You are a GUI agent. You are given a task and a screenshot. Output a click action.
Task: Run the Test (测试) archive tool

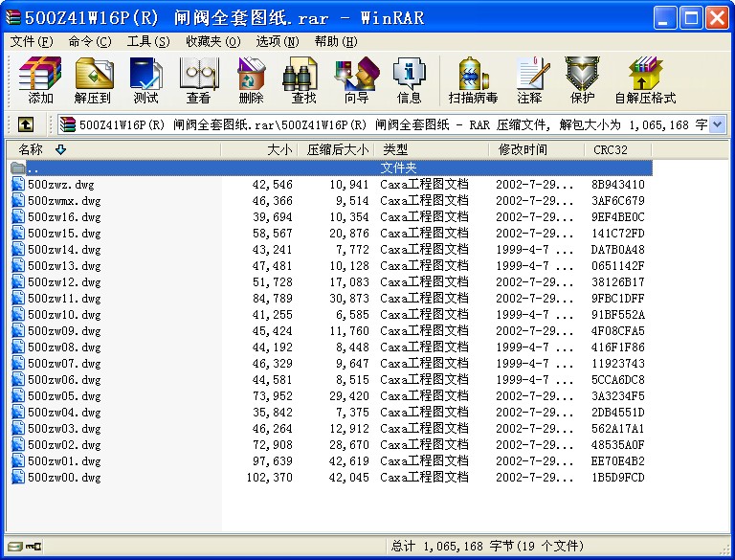tap(145, 79)
